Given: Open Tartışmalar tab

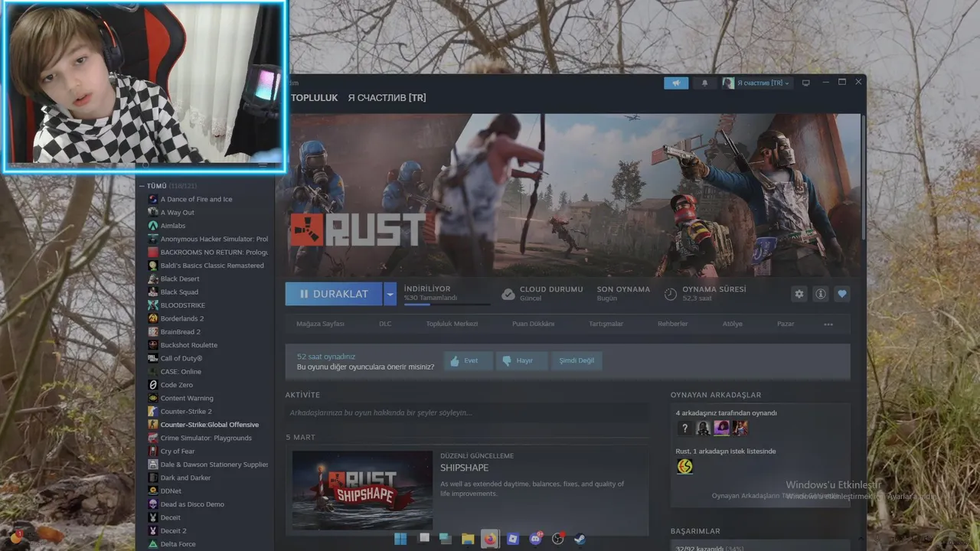Looking at the screenshot, I should click(x=606, y=324).
